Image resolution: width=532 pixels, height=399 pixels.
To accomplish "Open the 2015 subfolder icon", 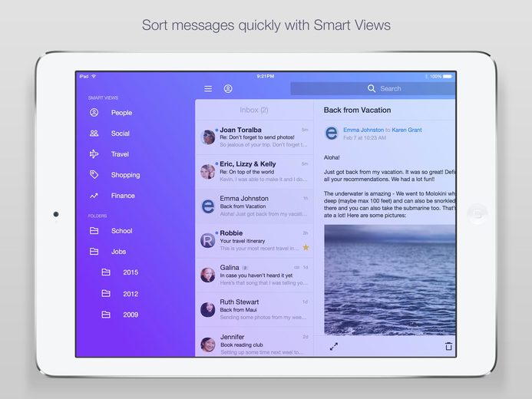I will coord(106,272).
